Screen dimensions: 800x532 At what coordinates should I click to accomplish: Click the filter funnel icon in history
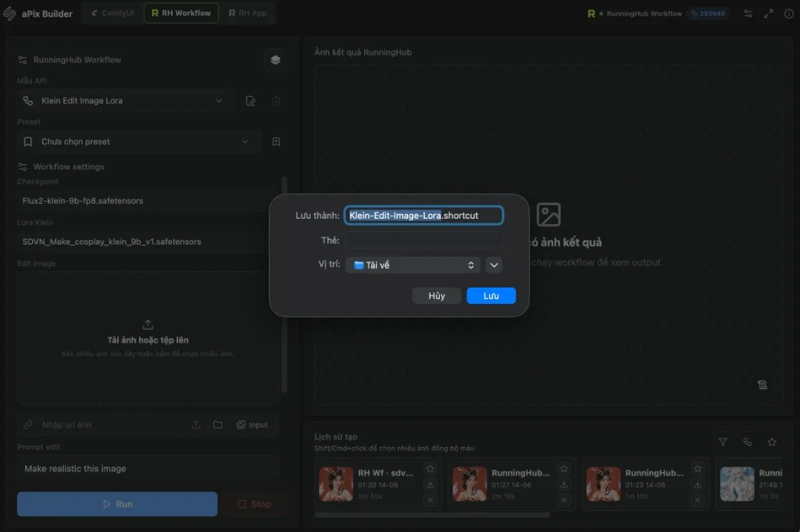[723, 441]
